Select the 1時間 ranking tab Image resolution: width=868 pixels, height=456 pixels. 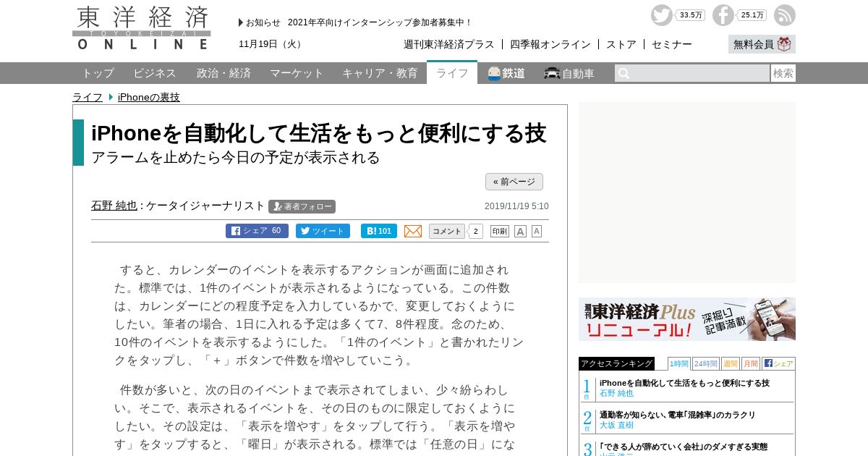pos(678,363)
